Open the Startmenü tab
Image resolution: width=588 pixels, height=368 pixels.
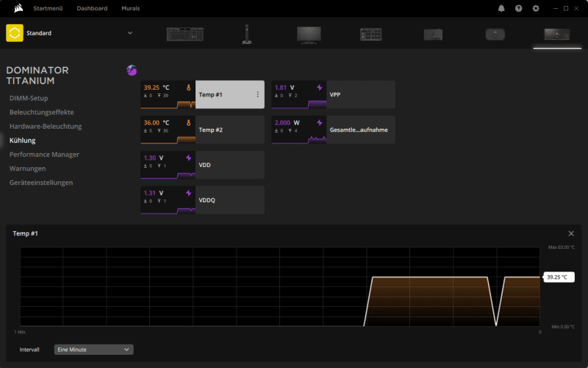pos(48,8)
